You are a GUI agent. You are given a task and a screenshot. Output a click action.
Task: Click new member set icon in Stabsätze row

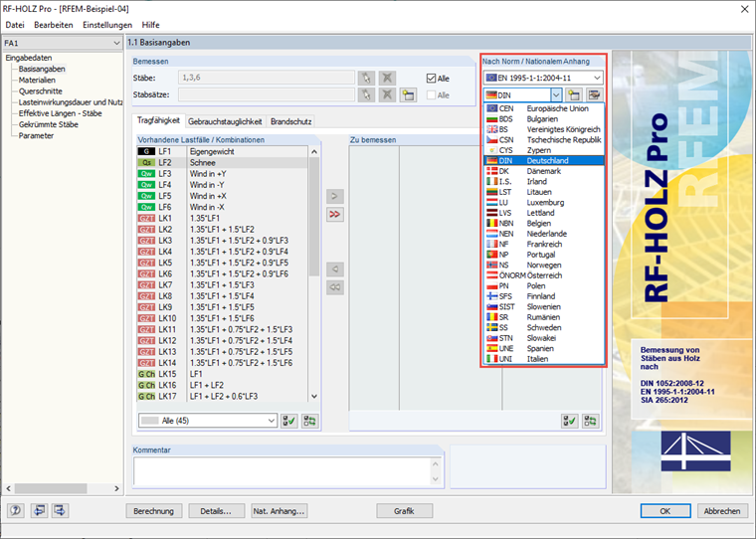point(408,95)
